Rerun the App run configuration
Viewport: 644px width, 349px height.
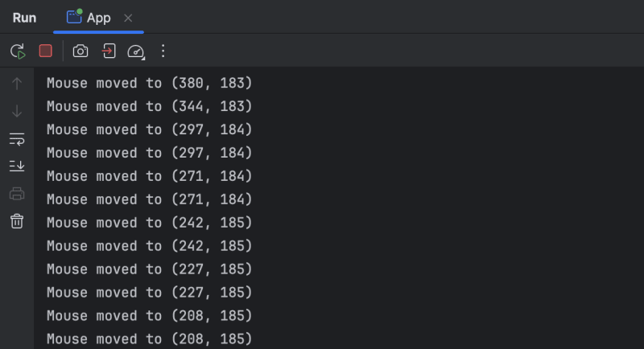[x=17, y=51]
